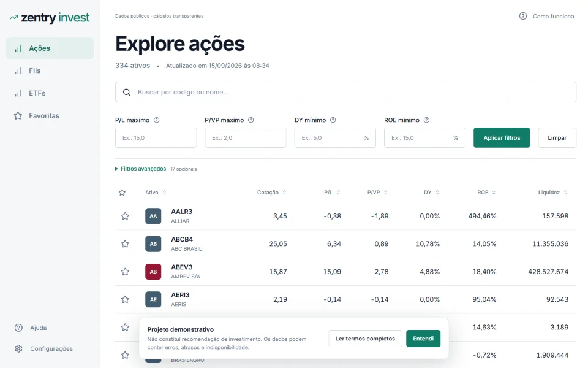The height and width of the screenshot is (368, 588).
Task: Sort table by Liquidez column
Action: [553, 192]
